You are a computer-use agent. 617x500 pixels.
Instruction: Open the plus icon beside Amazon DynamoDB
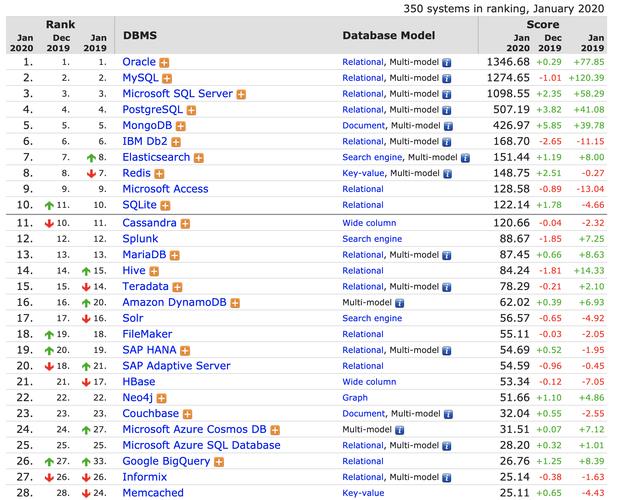[x=235, y=303]
